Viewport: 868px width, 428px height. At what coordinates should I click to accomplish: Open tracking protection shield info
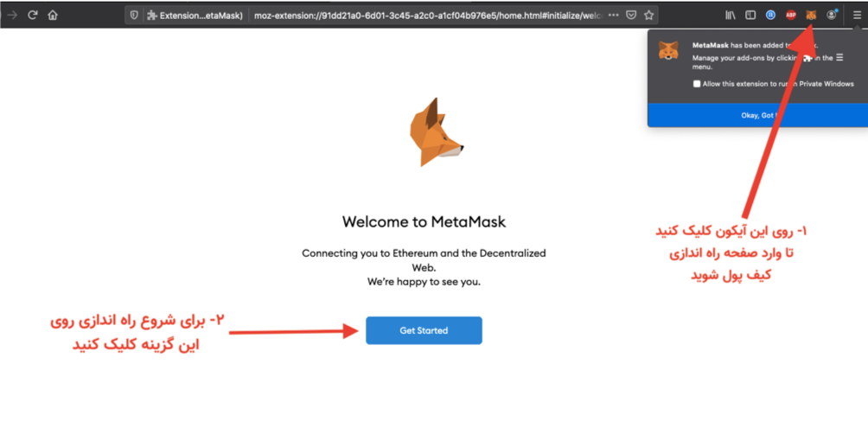click(133, 16)
